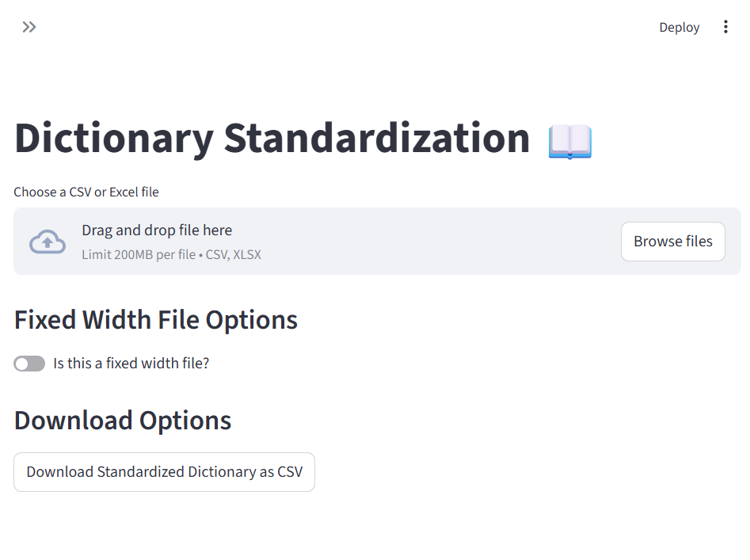Click the 'CSV, XLSX' allowed file types text
The image size is (750, 560).
point(234,255)
